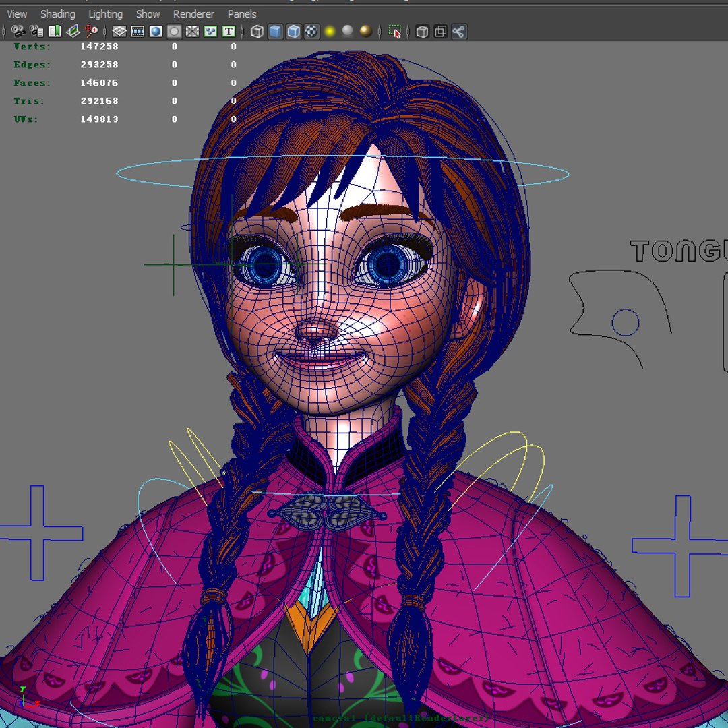Toggle Textured display mode
This screenshot has width=728, height=728.
point(311,32)
